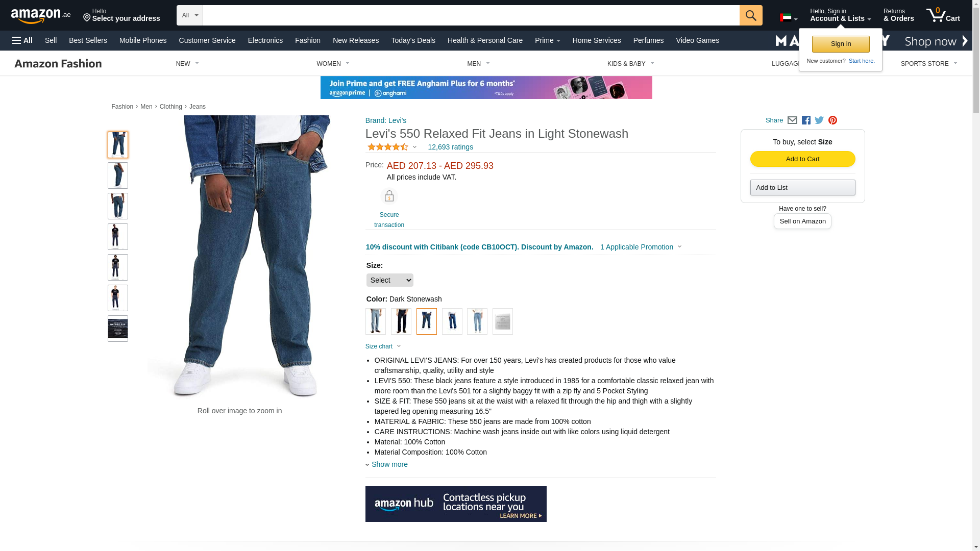
Task: Open Today's Deals in navigation bar
Action: coord(413,40)
